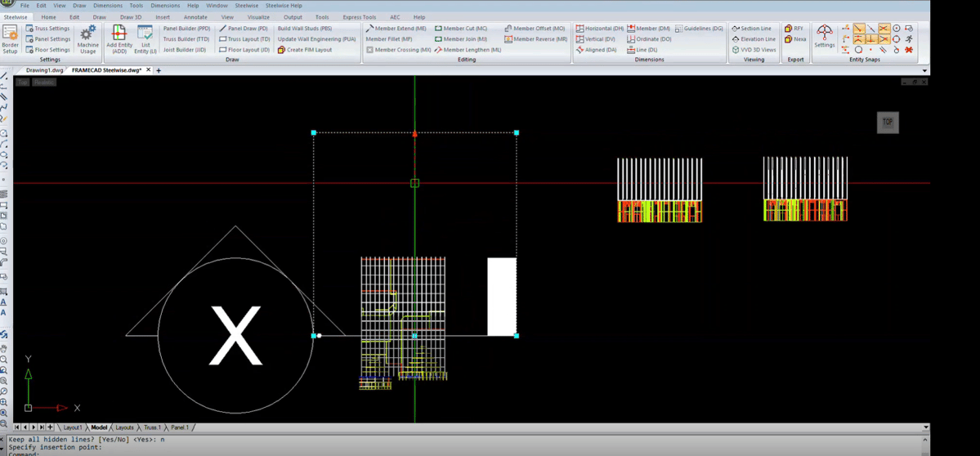Click Member Fillet (MF)
The height and width of the screenshot is (456, 980).
point(389,38)
